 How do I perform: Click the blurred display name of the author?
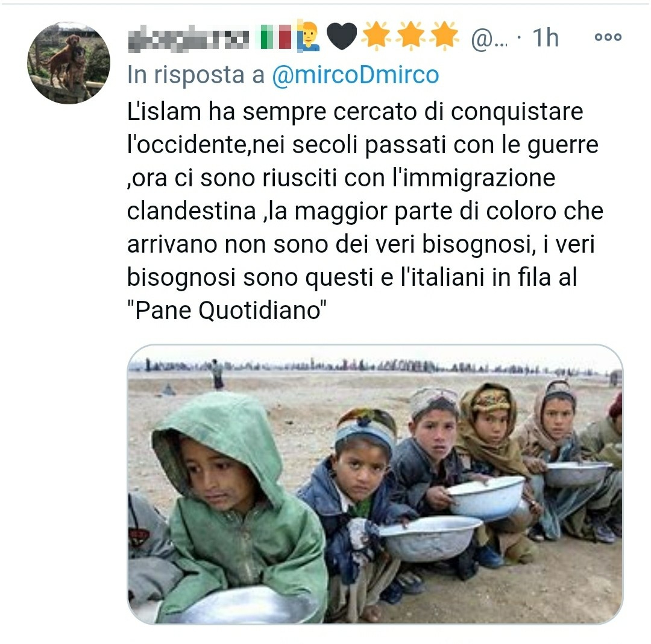click(189, 38)
